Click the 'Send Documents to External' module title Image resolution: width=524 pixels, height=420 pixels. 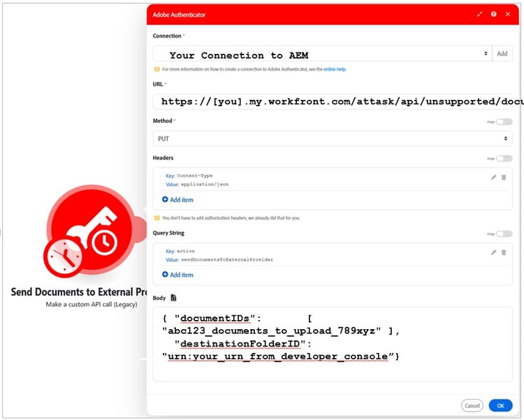79,292
